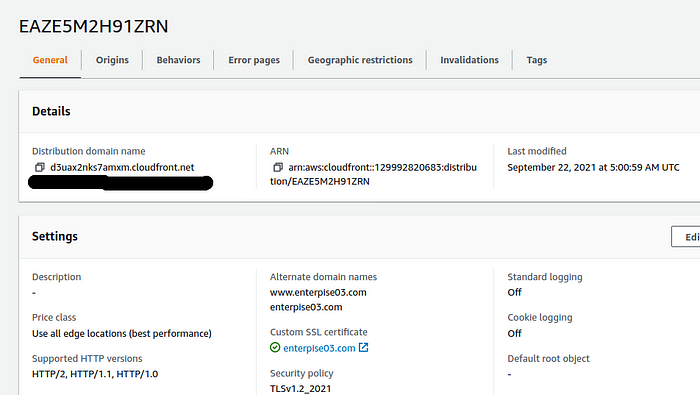
Task: Open enterpise03.com SSL certificate link
Action: (319, 348)
